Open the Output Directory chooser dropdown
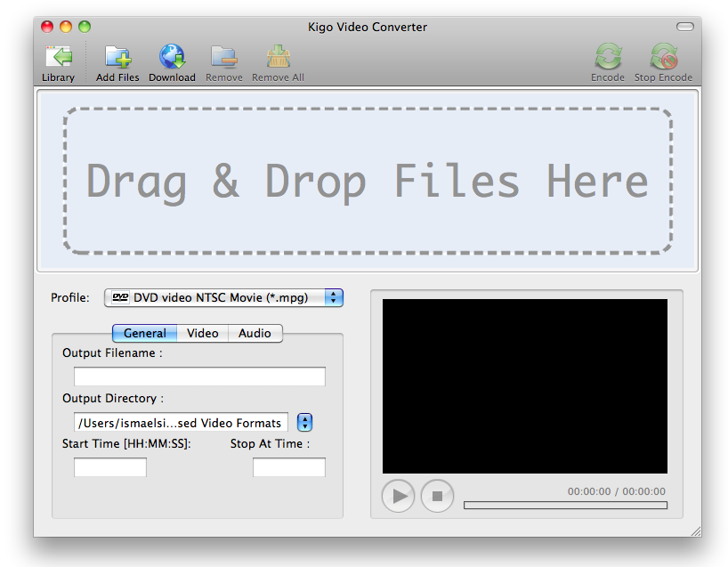 pyautogui.click(x=304, y=422)
